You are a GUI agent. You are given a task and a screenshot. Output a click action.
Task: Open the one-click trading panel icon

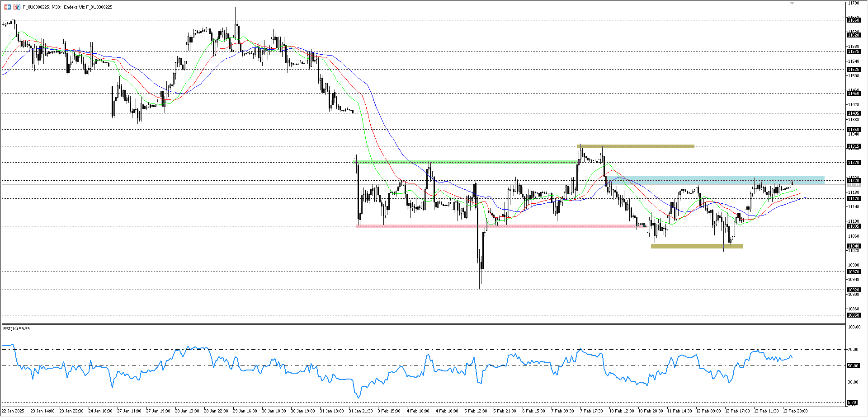(17, 7)
